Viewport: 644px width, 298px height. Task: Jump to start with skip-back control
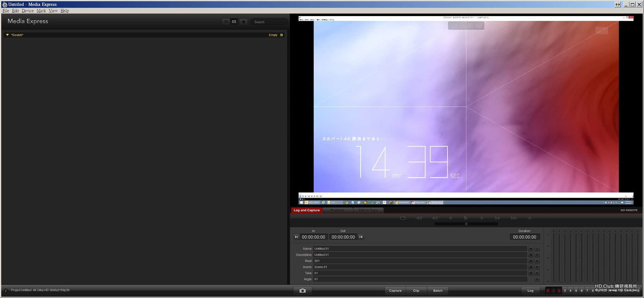419,218
